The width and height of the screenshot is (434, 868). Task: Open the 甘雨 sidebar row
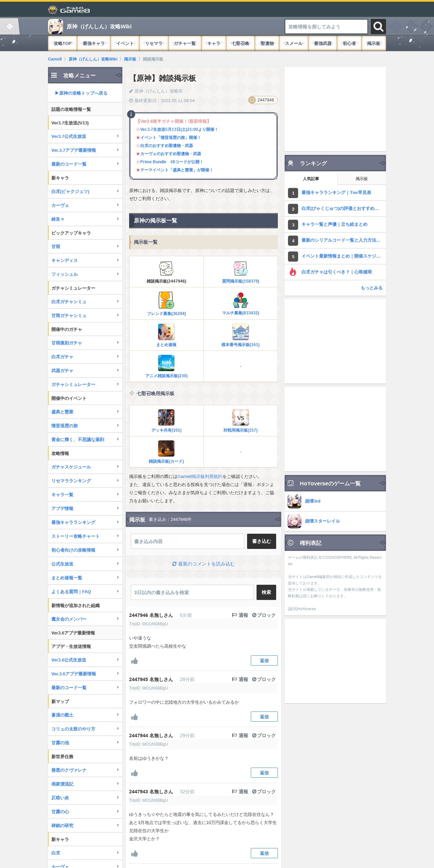(x=85, y=246)
